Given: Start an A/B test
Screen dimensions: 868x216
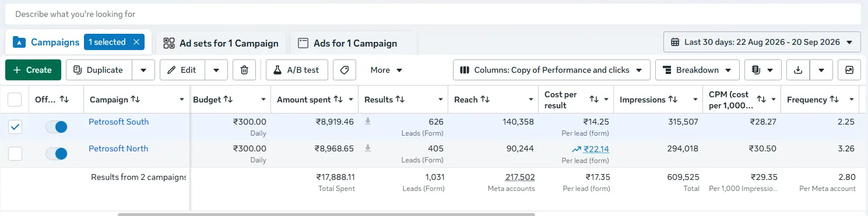Looking at the screenshot, I should click(297, 70).
